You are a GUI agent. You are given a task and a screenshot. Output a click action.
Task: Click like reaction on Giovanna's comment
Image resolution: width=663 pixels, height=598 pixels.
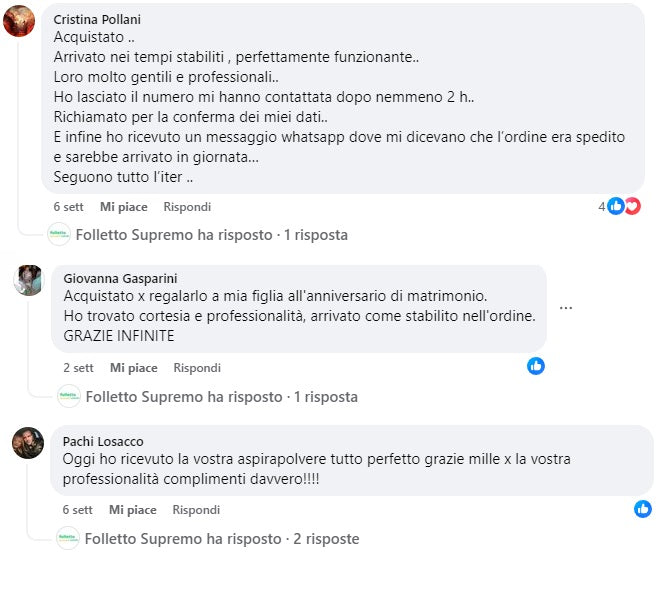[x=536, y=366]
